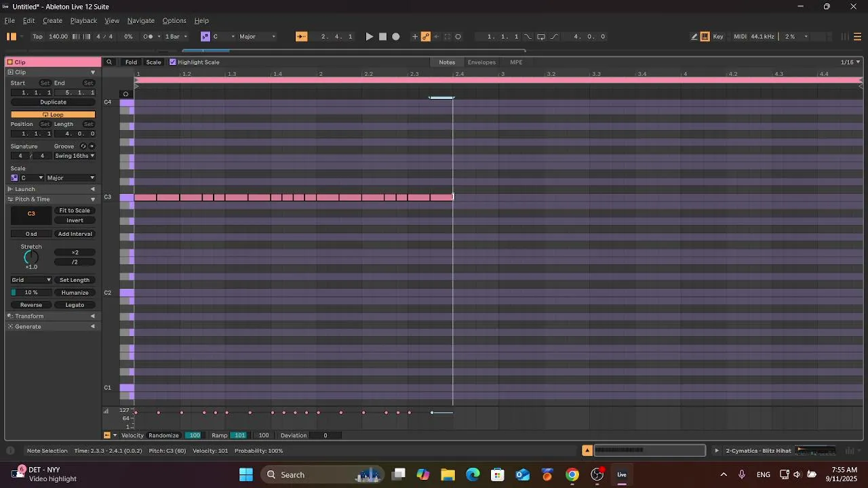Open the root note C dropdown in control bar

[224, 37]
